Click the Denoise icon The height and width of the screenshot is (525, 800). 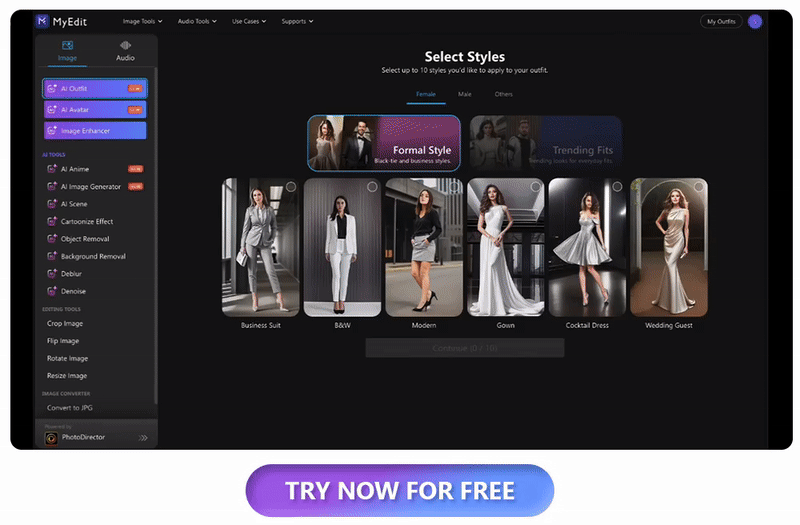[x=52, y=291]
